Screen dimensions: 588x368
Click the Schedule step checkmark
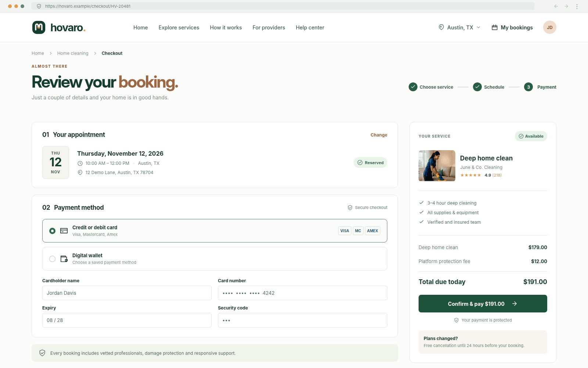[477, 87]
